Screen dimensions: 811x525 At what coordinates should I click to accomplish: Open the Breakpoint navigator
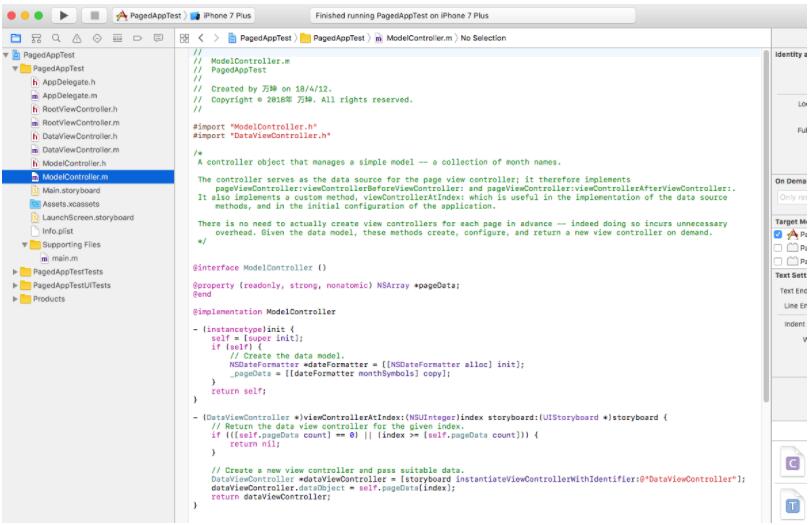(x=137, y=38)
